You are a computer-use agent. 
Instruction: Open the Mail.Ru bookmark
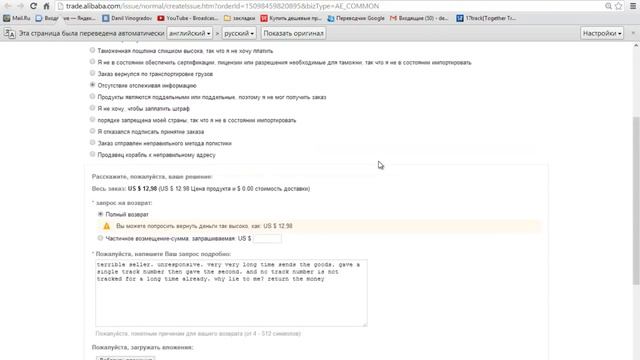pos(17,18)
